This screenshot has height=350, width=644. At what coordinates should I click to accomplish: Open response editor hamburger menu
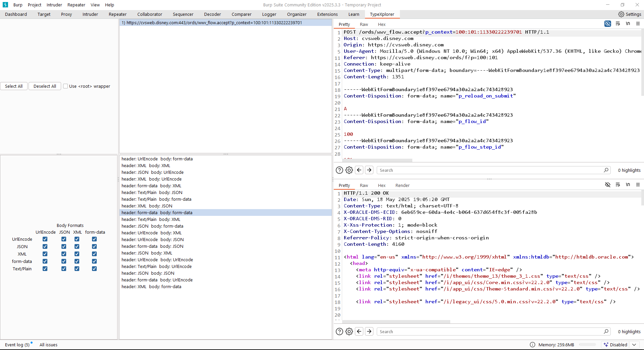638,185
